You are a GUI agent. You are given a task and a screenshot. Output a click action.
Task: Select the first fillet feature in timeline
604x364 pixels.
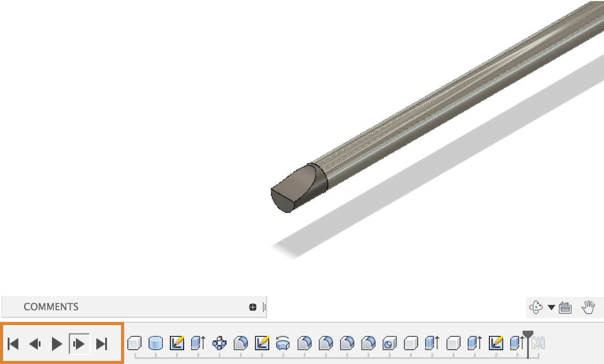241,343
